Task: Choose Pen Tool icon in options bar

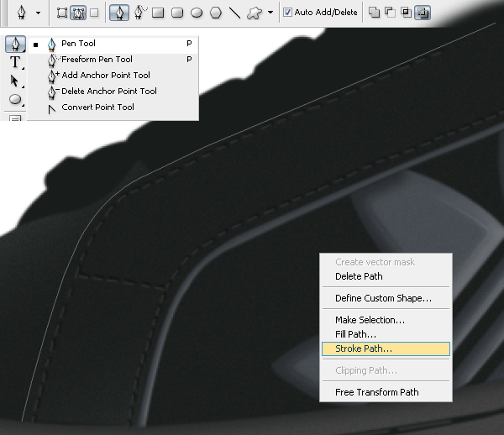Action: pyautogui.click(x=119, y=13)
